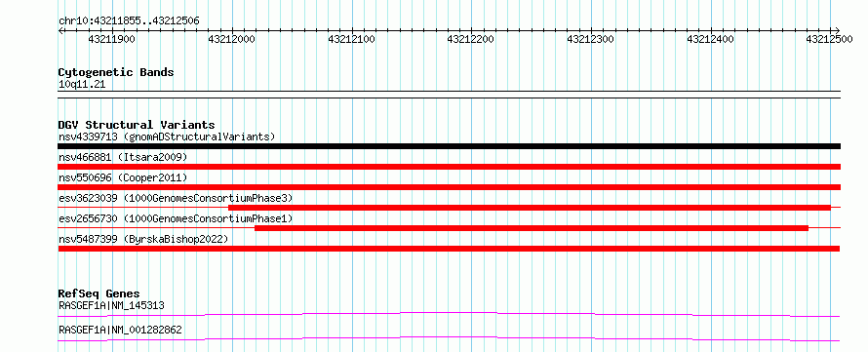Click the left arrow of the coordinate ruler
Screen dimensions: 868x352
click(60, 30)
